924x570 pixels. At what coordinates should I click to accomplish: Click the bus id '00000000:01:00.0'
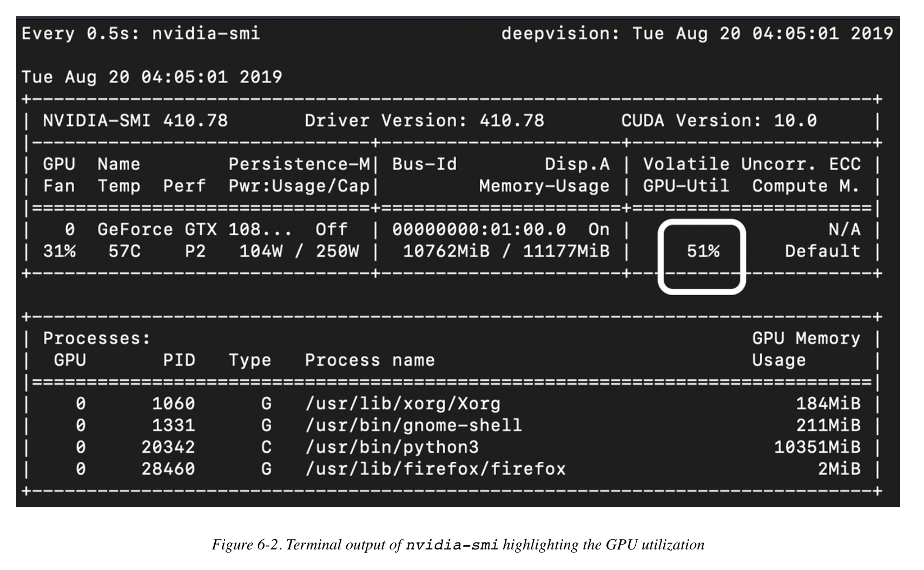click(479, 229)
